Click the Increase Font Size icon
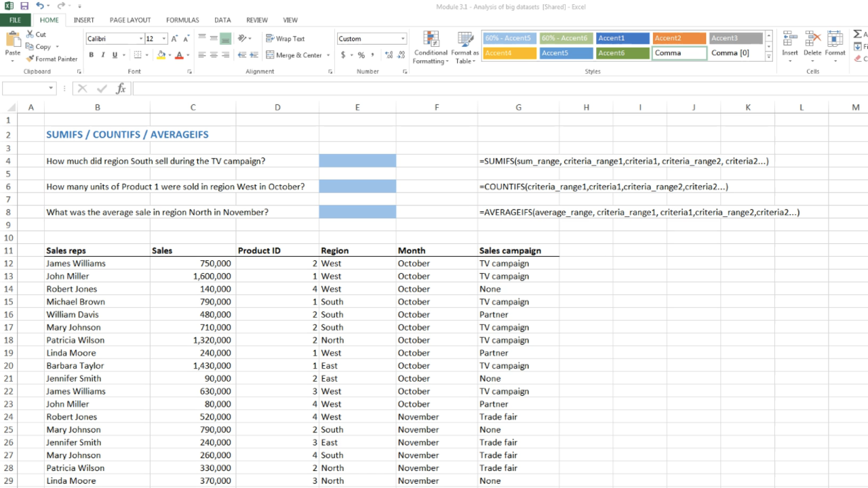The width and height of the screenshot is (868, 488). [x=174, y=39]
